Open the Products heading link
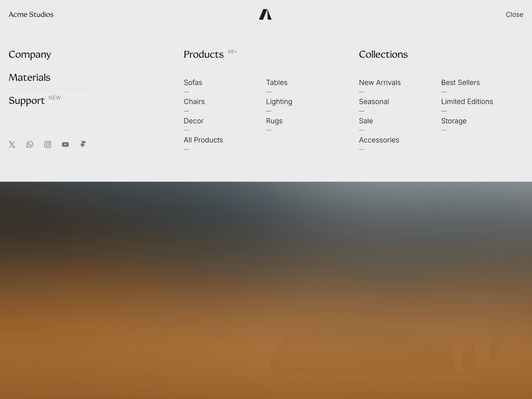532x399 pixels. [x=204, y=55]
